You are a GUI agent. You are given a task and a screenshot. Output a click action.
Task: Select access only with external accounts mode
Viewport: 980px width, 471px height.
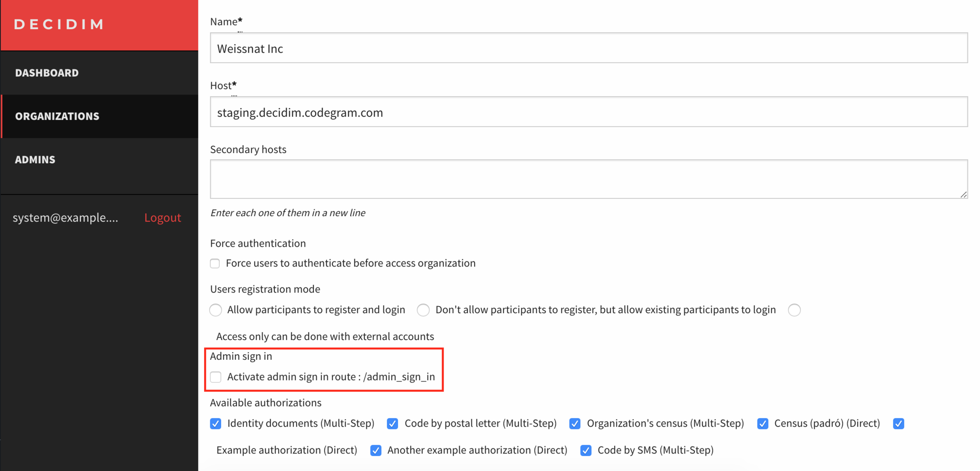coord(794,310)
